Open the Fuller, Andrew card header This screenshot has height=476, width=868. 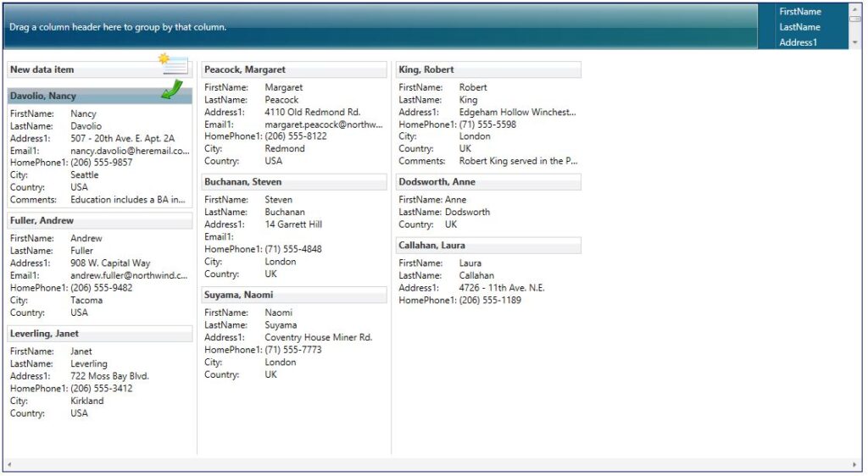(x=100, y=220)
